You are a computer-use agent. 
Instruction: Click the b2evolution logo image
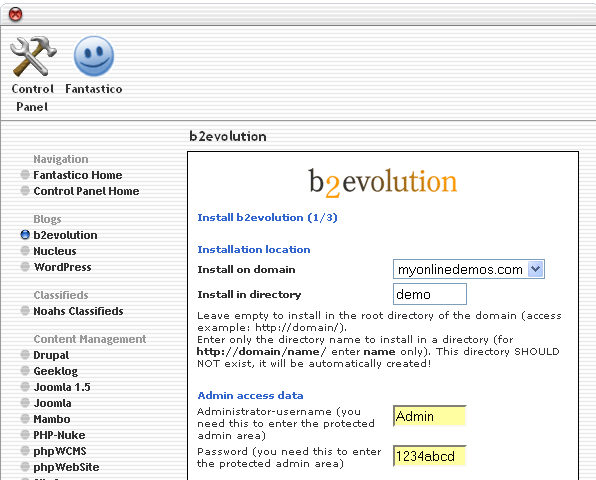382,183
